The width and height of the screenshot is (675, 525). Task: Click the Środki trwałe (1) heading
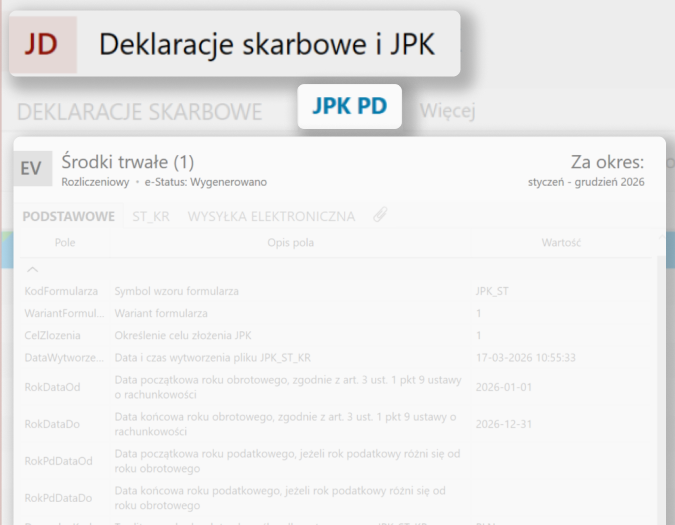(127, 162)
